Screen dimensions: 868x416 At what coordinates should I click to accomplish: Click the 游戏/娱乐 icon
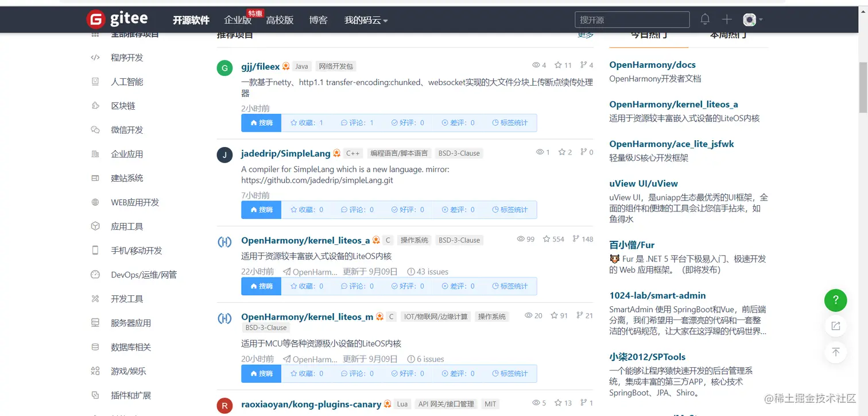(x=95, y=371)
